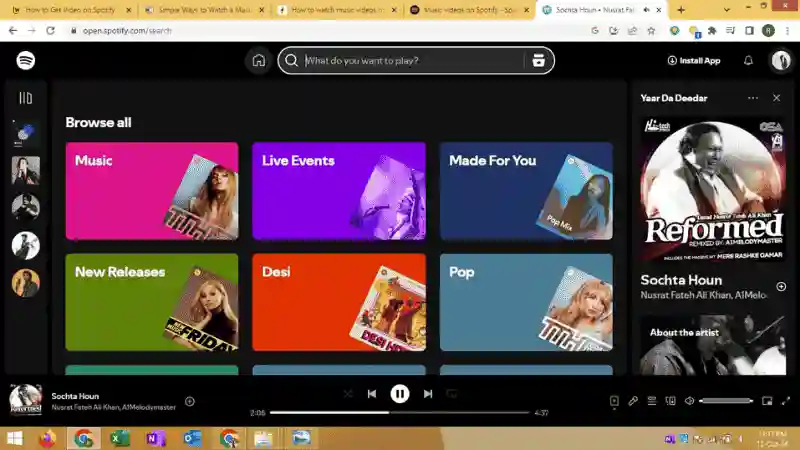Reload the page
The image size is (800, 450).
(50, 31)
